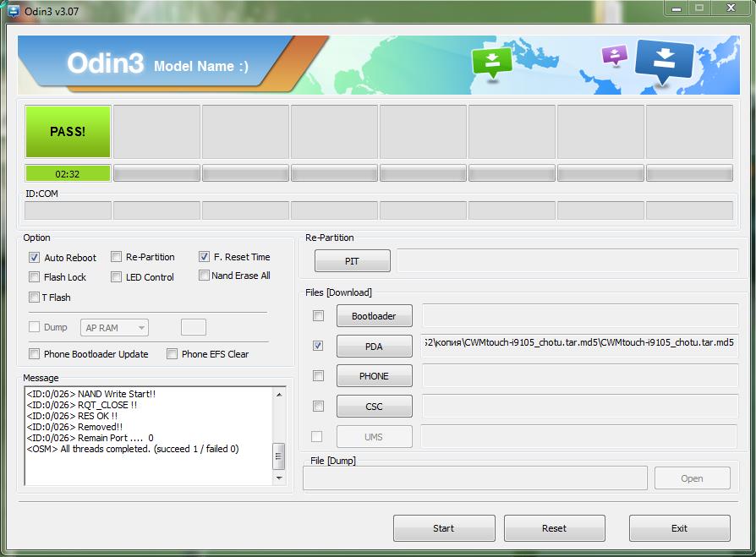Tick the checkbox beside CSC button
This screenshot has width=756, height=557.
click(x=318, y=407)
